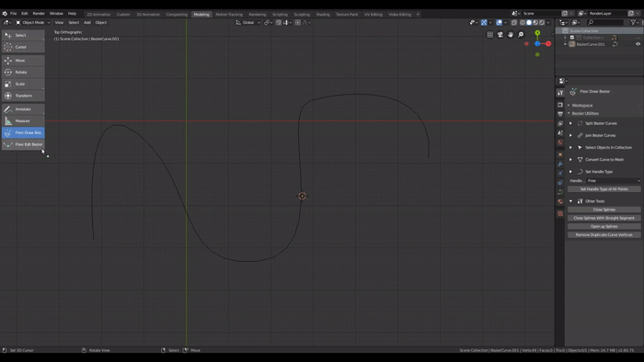The height and width of the screenshot is (362, 644).
Task: Switch to rendered shading mode
Action: pos(542,23)
